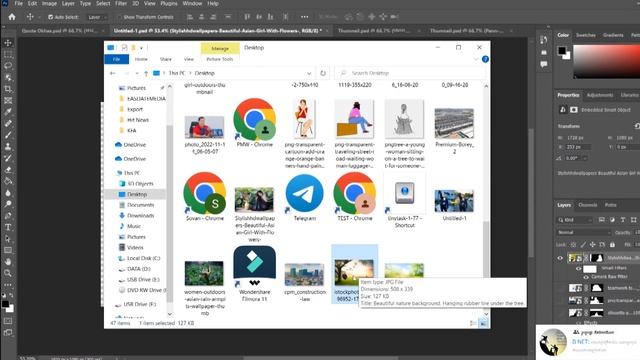Image resolution: width=640 pixels, height=360 pixels.
Task: Click the Explorer Back arrow
Action: point(113,73)
